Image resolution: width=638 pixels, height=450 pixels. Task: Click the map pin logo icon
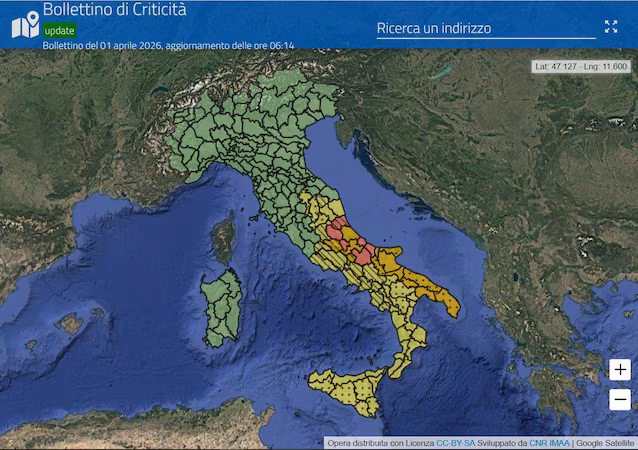(x=24, y=24)
